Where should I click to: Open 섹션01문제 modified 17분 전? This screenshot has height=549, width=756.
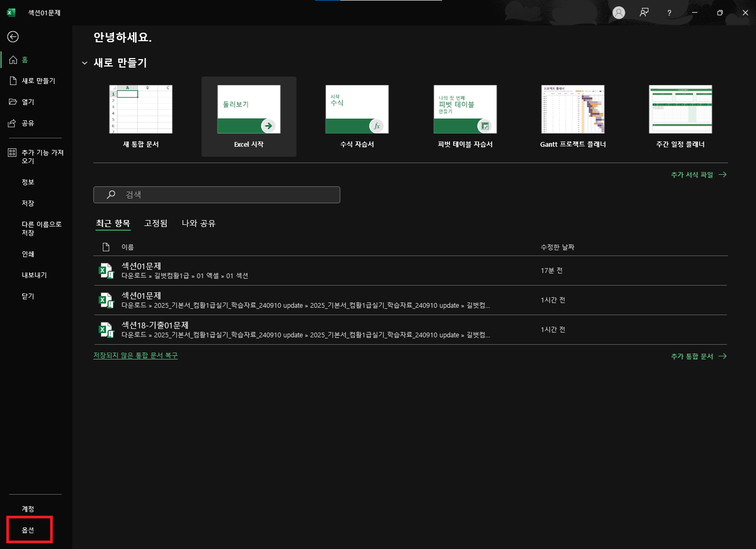tap(410, 271)
